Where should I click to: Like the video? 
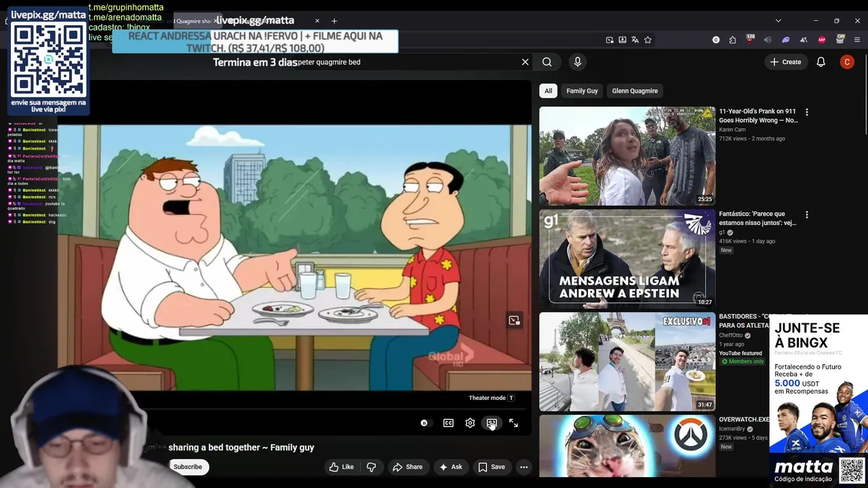(x=342, y=467)
